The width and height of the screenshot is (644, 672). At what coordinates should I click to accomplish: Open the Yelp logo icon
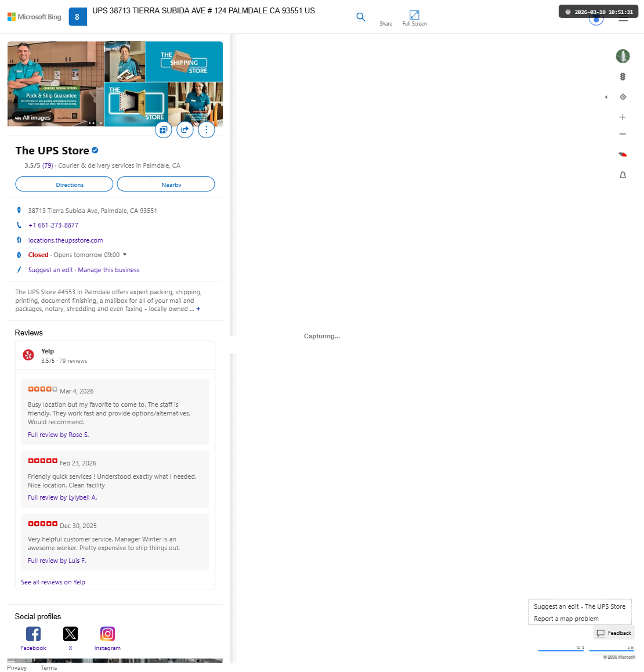tap(28, 355)
